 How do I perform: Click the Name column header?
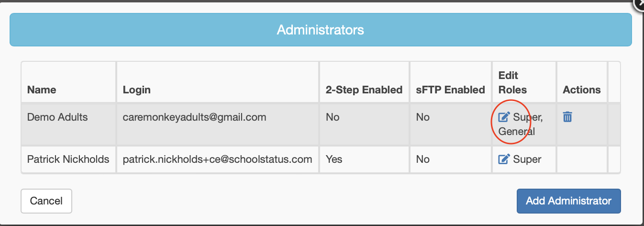pos(42,90)
